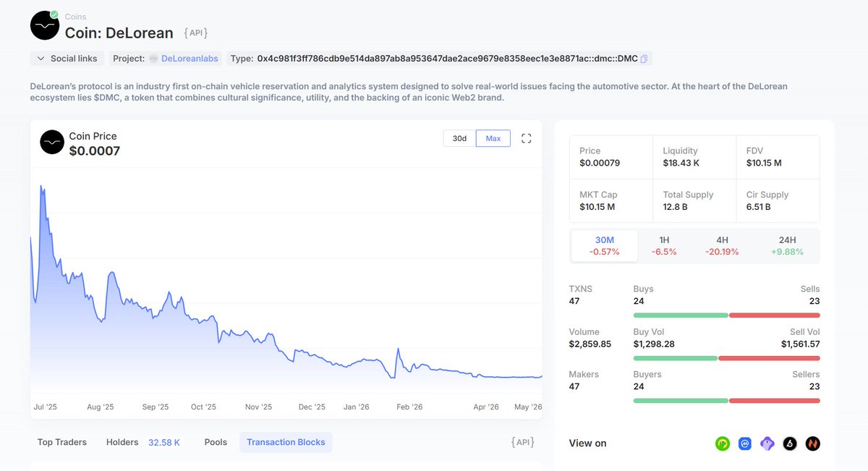Click the Buys/Sells ratio bar
The height and width of the screenshot is (471, 868).
point(726,315)
